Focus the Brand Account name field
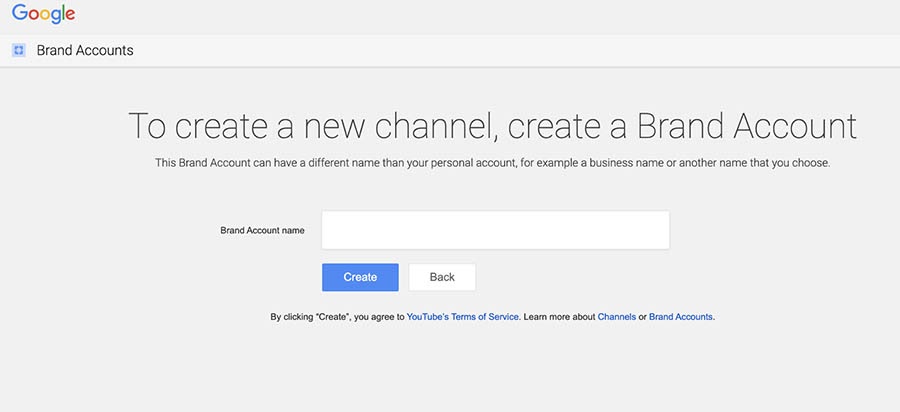The width and height of the screenshot is (900, 412). click(x=495, y=230)
